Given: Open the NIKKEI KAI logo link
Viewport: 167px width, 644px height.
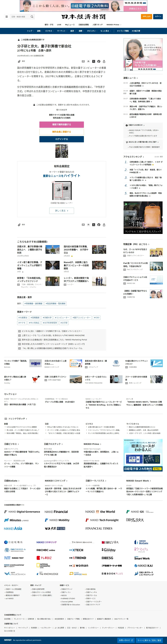Looking at the screenshot, I should click(143, 566).
